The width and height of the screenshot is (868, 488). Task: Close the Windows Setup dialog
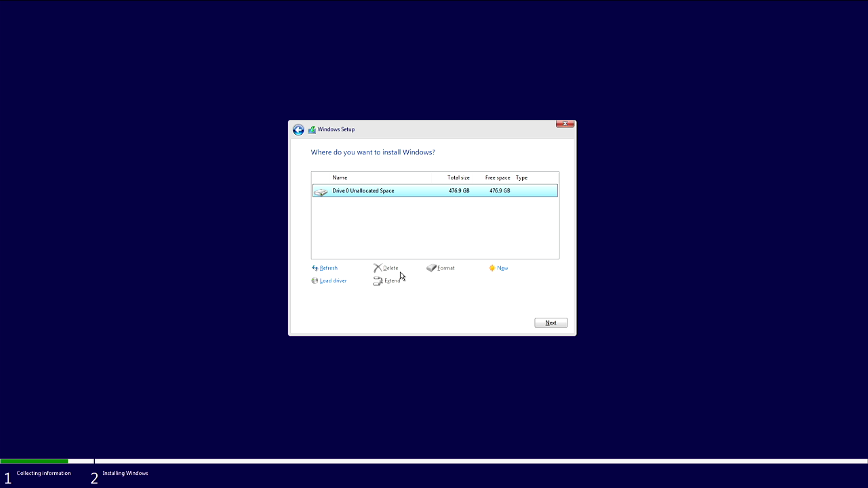(x=565, y=124)
